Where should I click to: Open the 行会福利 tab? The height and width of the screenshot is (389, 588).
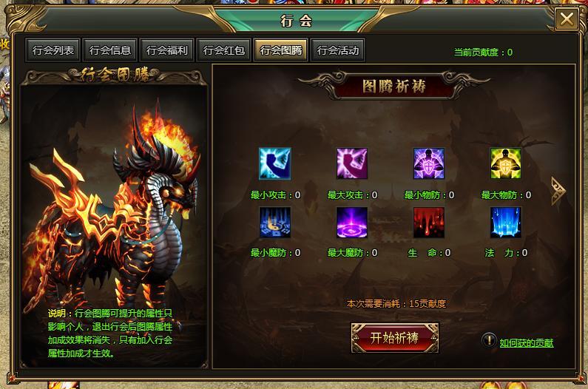[167, 50]
